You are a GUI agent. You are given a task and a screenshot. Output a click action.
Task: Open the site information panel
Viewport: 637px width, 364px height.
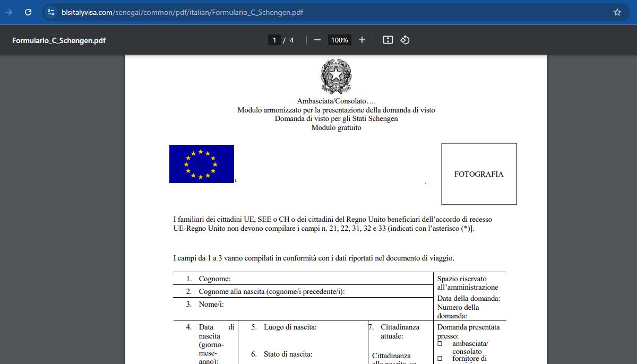point(50,12)
